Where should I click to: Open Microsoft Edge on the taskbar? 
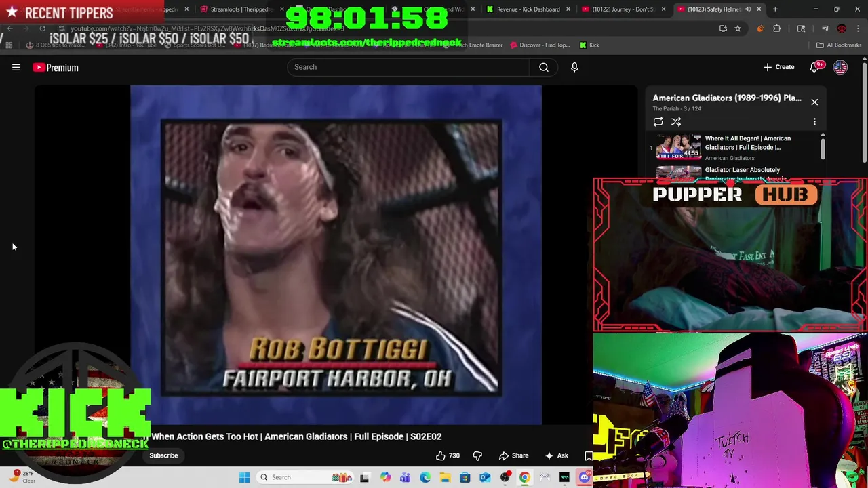pyautogui.click(x=425, y=477)
